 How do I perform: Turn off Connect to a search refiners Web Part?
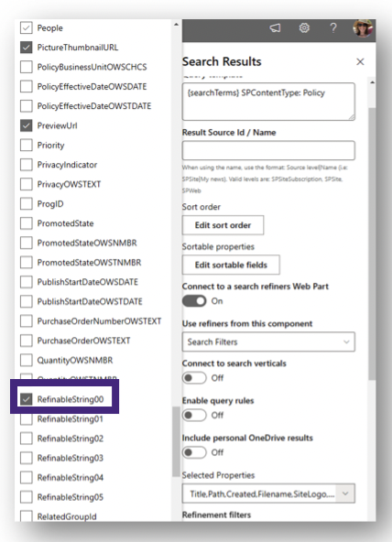[194, 301]
